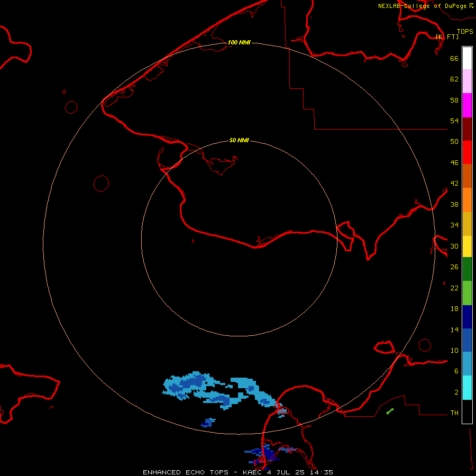This screenshot has height=476, width=476.
Task: Click the light green 22-26 kft swatch
Action: click(467, 293)
